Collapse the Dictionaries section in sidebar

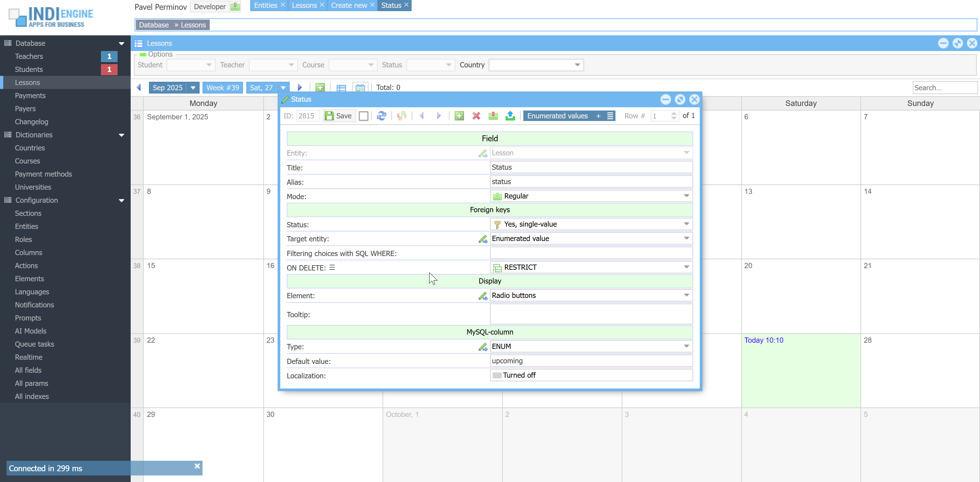pyautogui.click(x=122, y=135)
